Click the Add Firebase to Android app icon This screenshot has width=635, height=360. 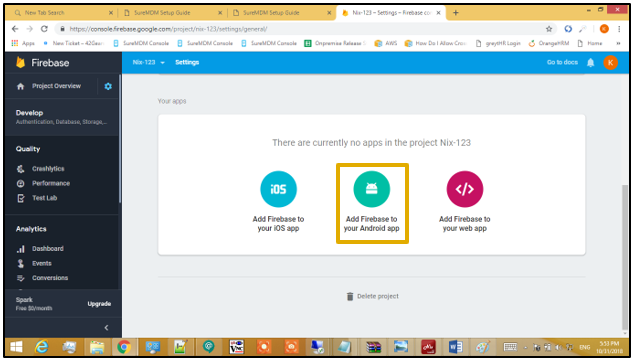tap(371, 189)
